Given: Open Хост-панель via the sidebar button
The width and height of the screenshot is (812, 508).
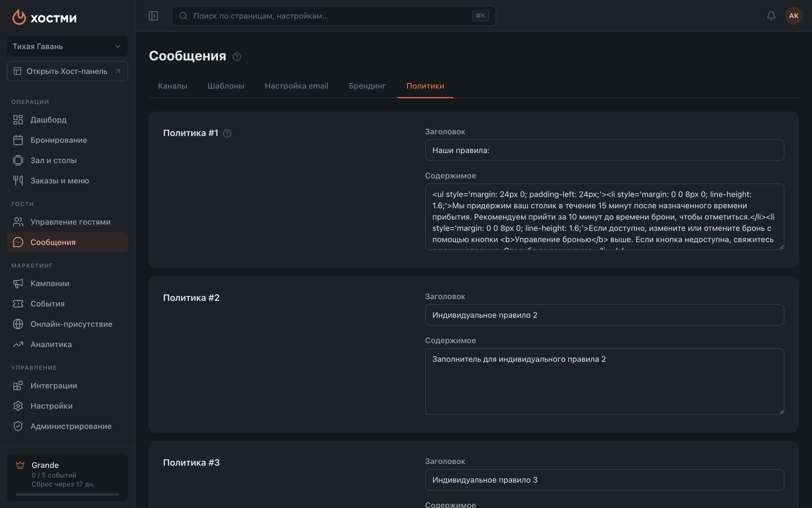Looking at the screenshot, I should click(x=67, y=71).
